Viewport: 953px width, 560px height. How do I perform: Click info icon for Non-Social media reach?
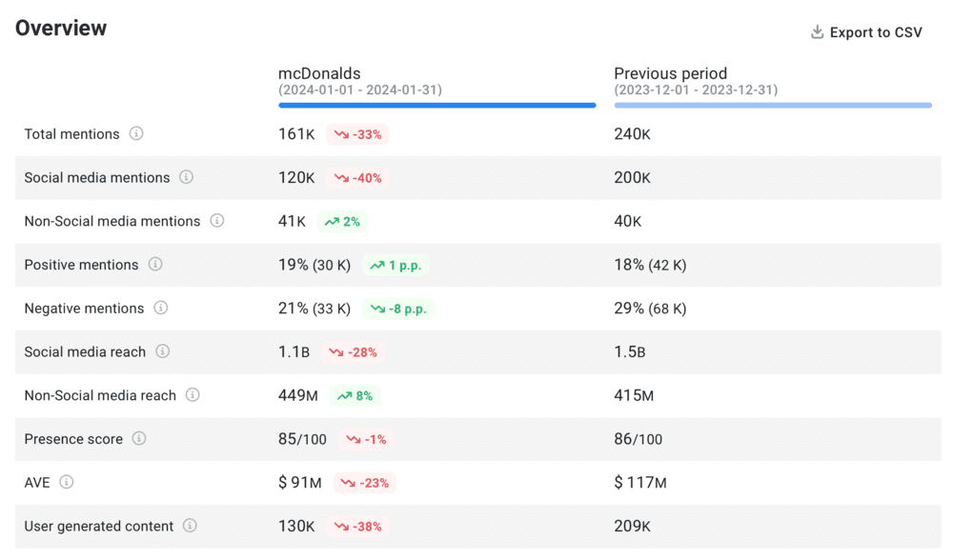point(193,395)
